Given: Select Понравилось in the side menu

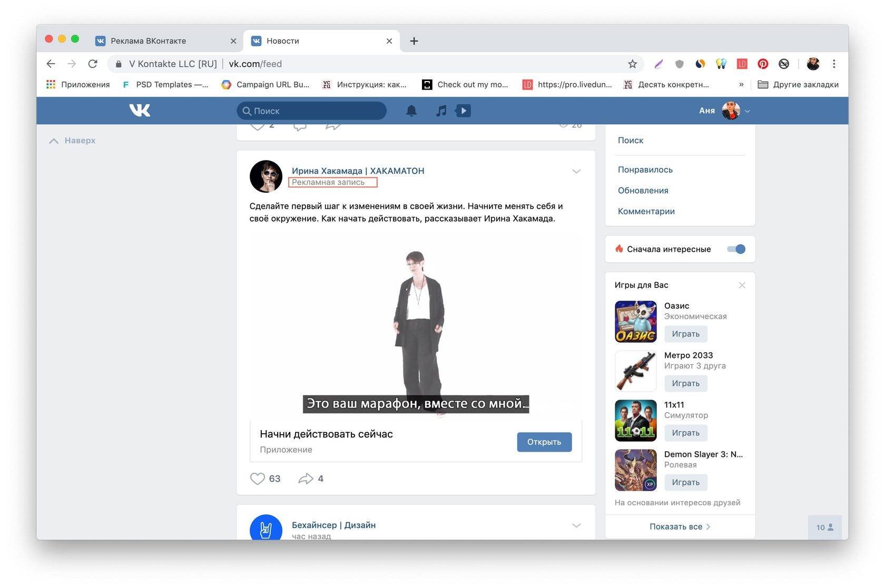Looking at the screenshot, I should pyautogui.click(x=645, y=170).
